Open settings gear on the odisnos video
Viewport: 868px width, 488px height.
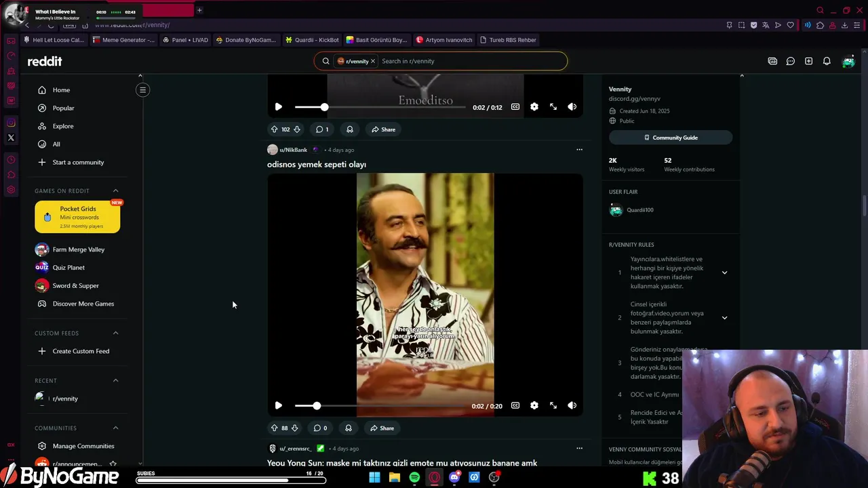point(534,405)
